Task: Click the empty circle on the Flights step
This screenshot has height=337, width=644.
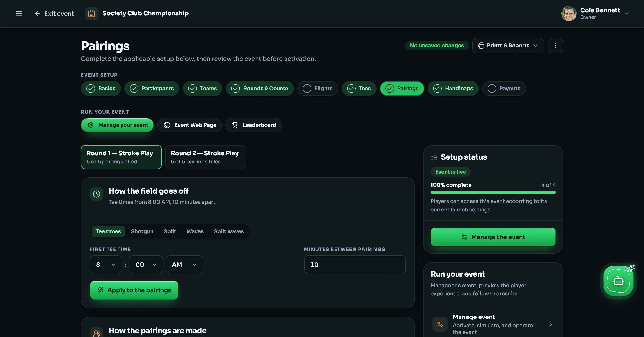Action: tap(307, 89)
